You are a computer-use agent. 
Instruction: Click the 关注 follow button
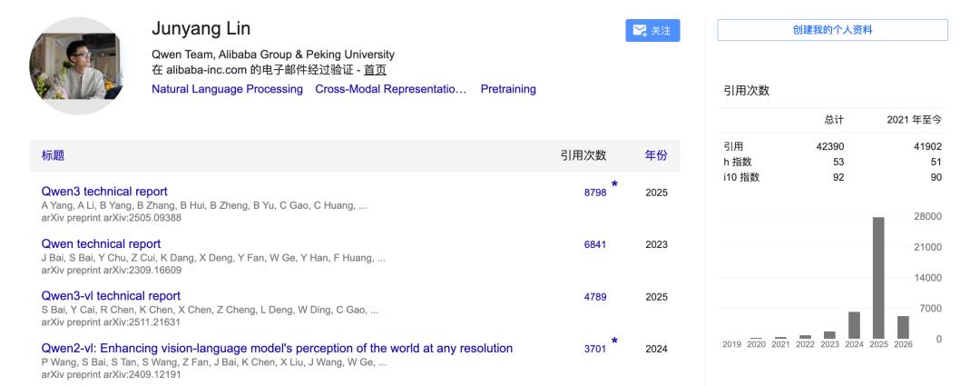tap(652, 31)
